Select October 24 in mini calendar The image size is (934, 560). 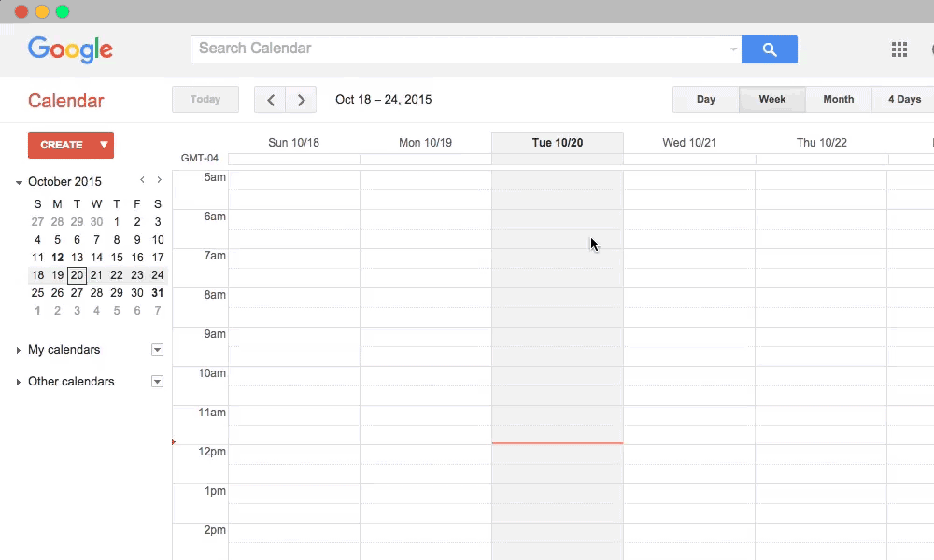point(157,275)
